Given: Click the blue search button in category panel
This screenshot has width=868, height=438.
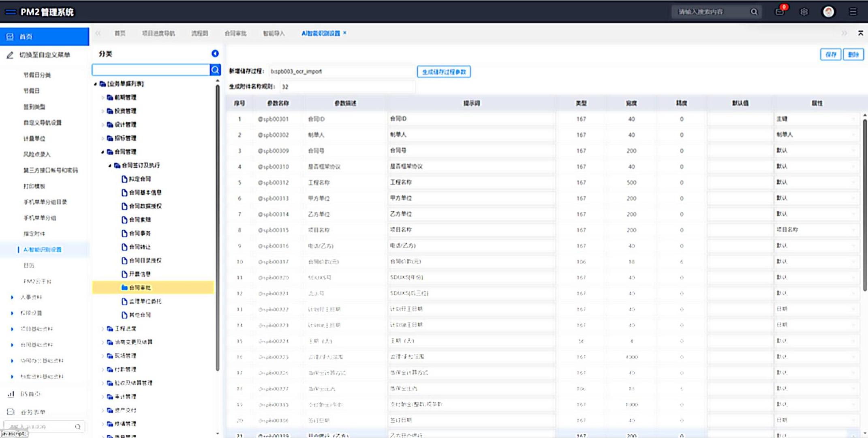Looking at the screenshot, I should [x=215, y=70].
